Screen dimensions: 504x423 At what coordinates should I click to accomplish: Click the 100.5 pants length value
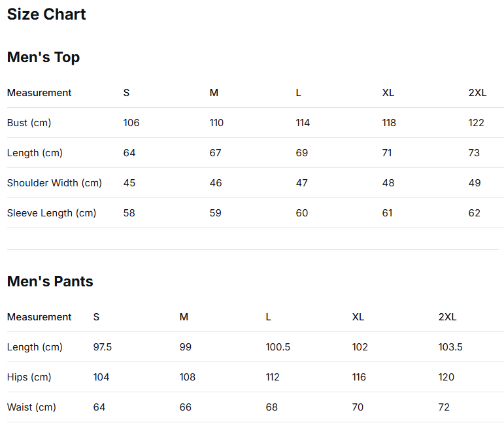pyautogui.click(x=278, y=347)
